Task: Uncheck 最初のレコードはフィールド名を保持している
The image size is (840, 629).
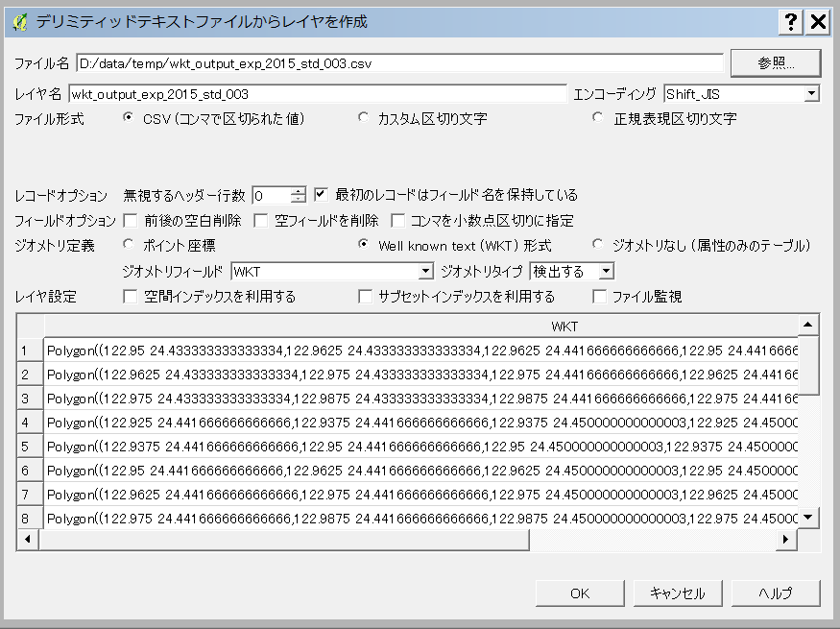Action: tap(321, 194)
